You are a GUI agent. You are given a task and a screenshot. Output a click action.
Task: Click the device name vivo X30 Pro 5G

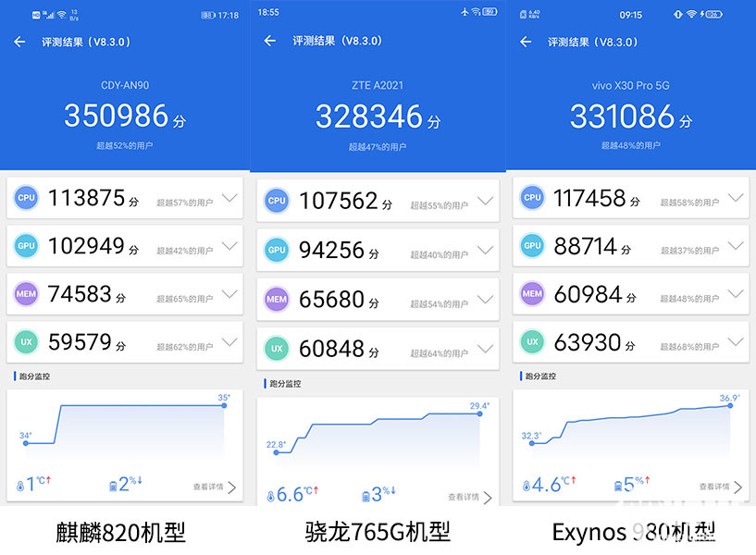tap(631, 86)
